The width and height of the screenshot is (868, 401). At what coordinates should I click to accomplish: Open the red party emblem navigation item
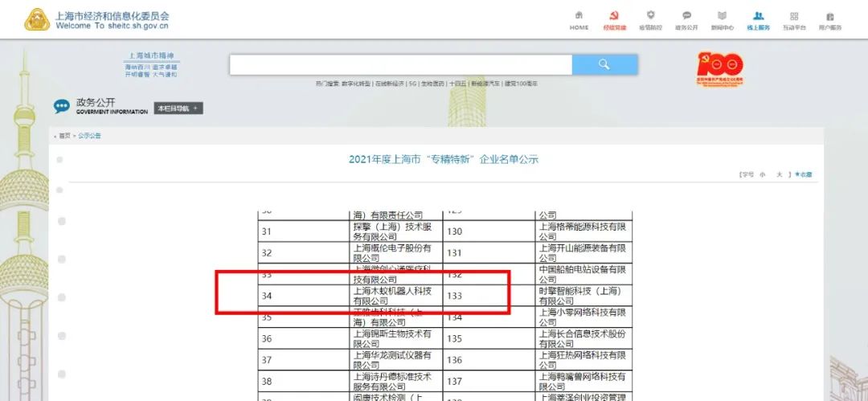(x=615, y=21)
